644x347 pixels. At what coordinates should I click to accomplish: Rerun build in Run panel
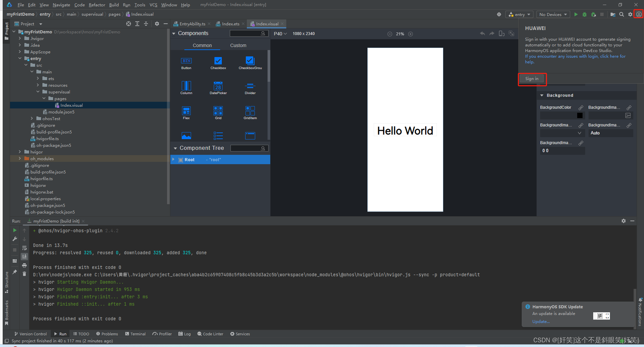point(15,230)
